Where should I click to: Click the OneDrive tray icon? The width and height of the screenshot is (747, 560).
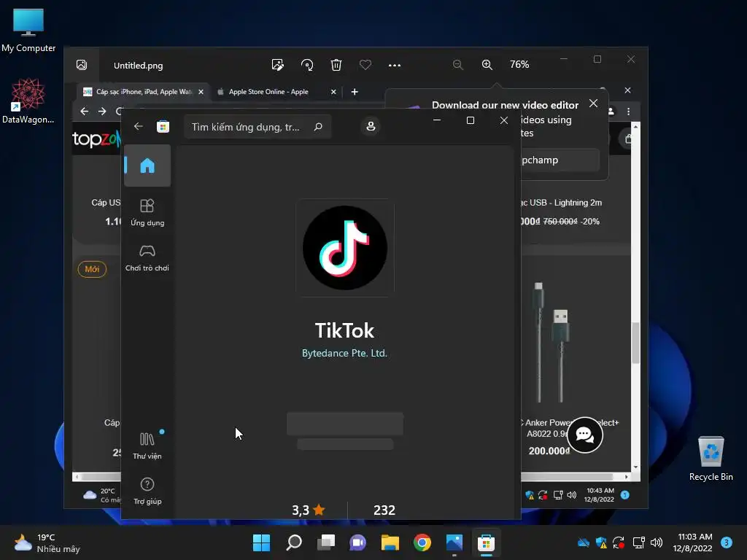coord(584,542)
